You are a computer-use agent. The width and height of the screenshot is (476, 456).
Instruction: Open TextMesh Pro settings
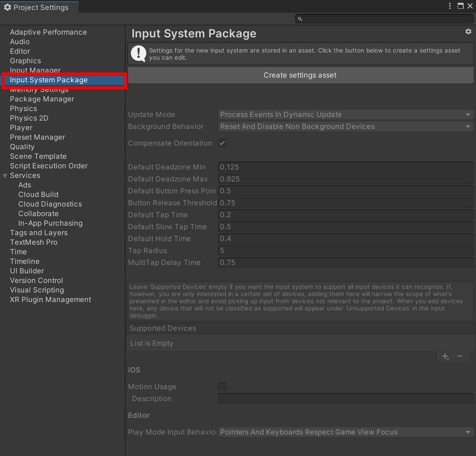click(34, 242)
